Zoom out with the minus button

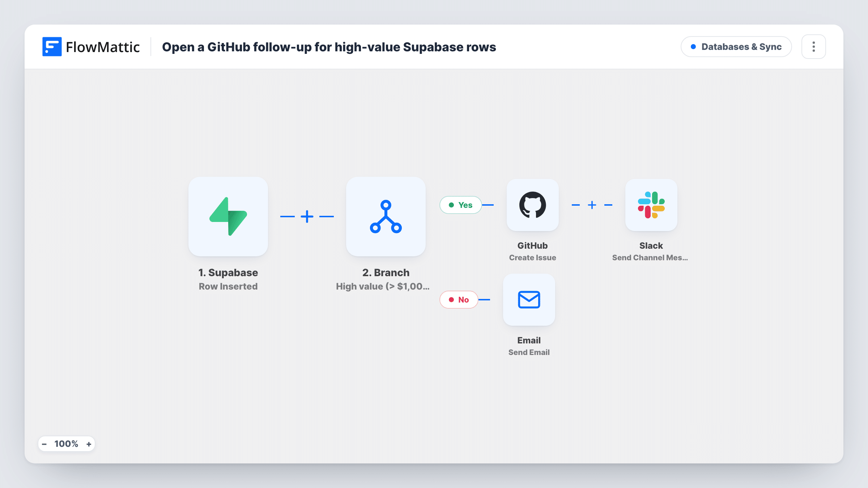44,444
